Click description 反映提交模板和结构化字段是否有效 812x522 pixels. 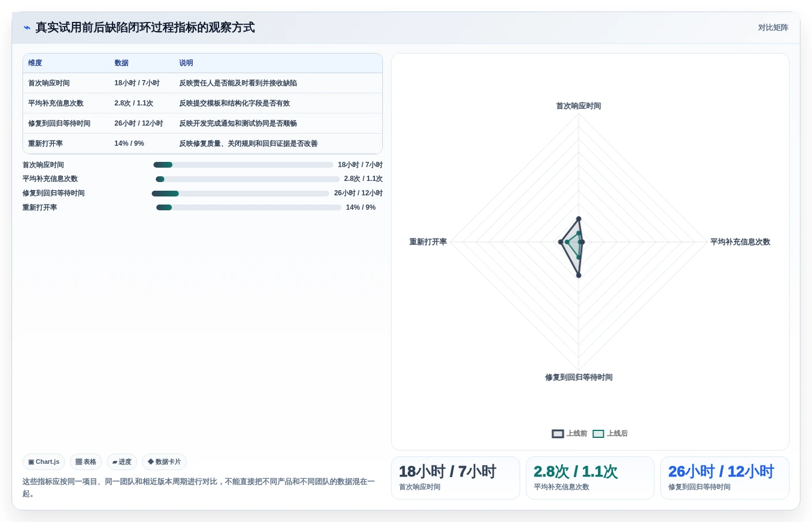[234, 104]
